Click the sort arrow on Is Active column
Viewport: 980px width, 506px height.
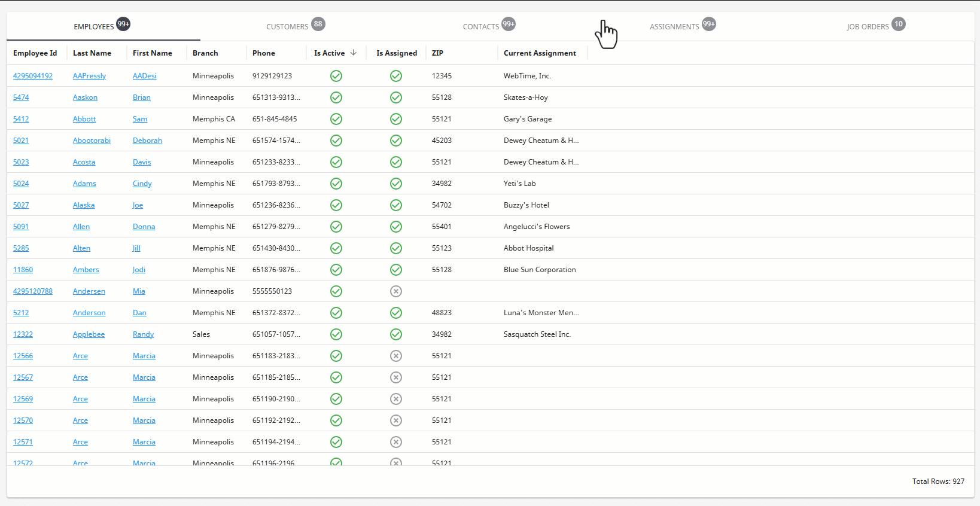click(354, 53)
